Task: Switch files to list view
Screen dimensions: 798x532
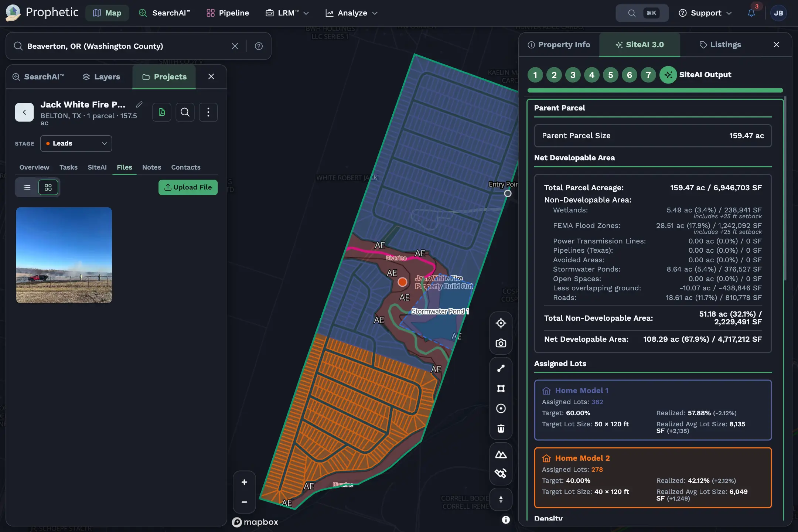Action: 27,187
